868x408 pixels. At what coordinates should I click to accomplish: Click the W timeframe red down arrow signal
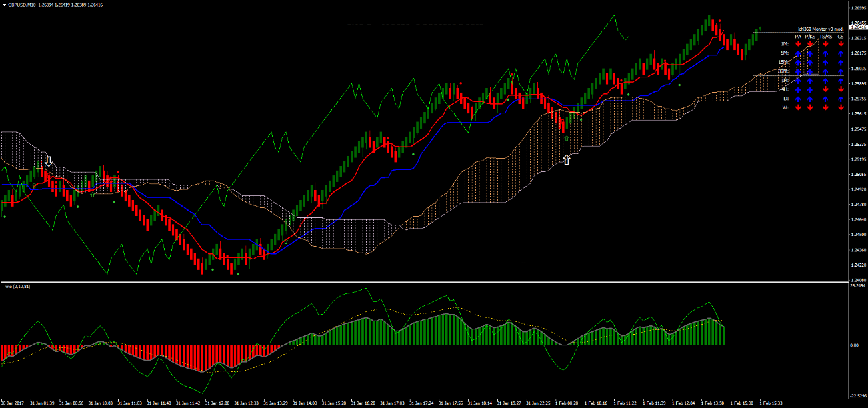tap(798, 107)
